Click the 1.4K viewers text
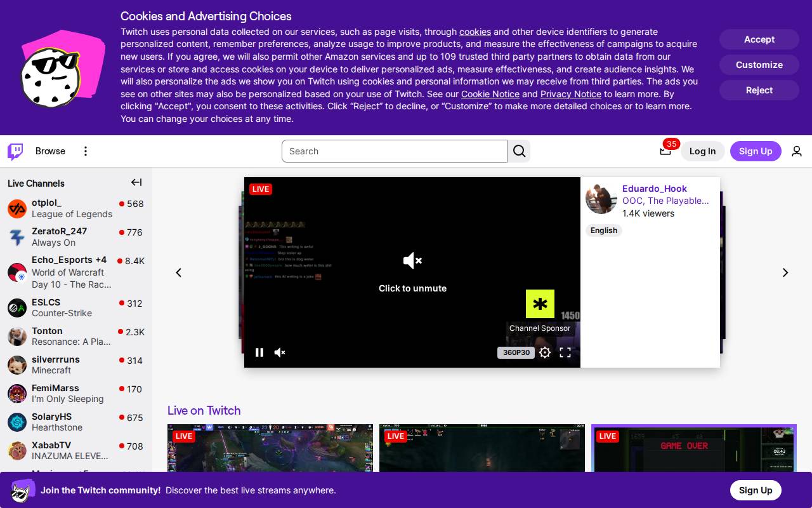 pyautogui.click(x=648, y=213)
